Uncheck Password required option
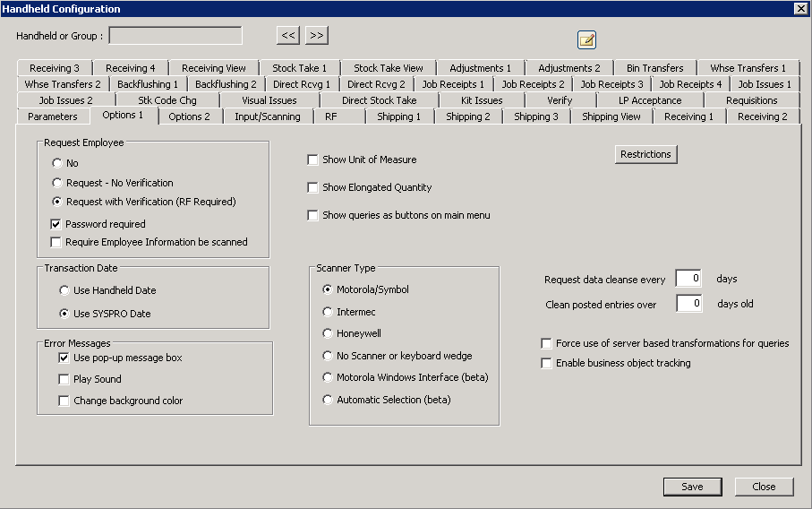Viewport: 812px width, 509px height. (56, 224)
